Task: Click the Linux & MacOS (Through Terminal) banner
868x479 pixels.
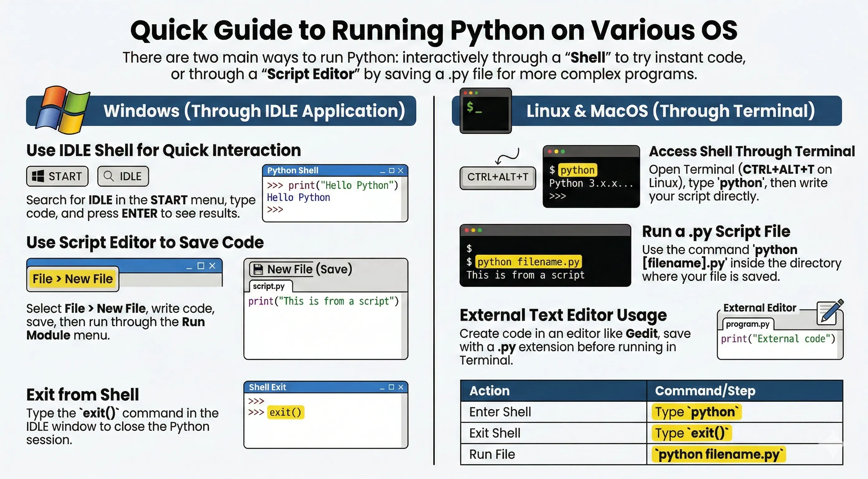Action: point(647,111)
